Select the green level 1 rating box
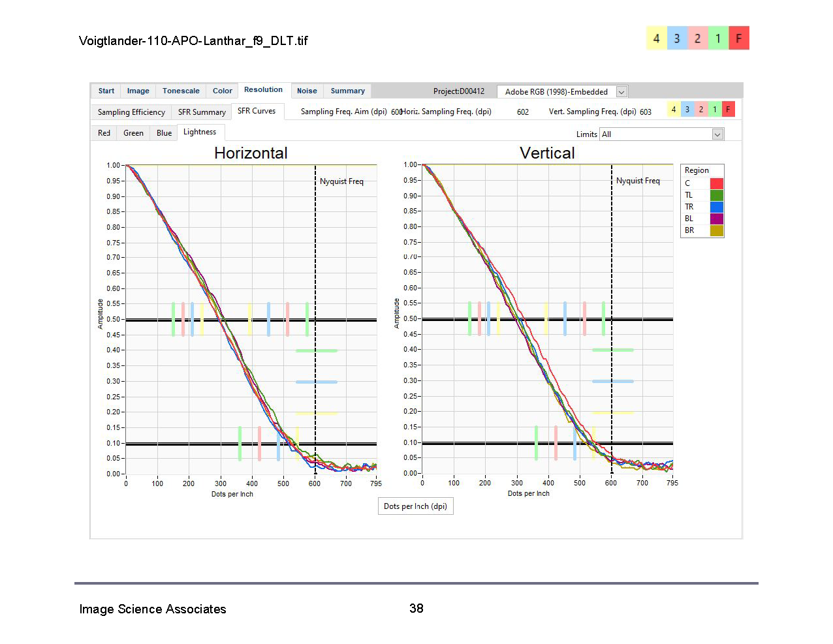This screenshot has height=644, width=833. (718, 38)
